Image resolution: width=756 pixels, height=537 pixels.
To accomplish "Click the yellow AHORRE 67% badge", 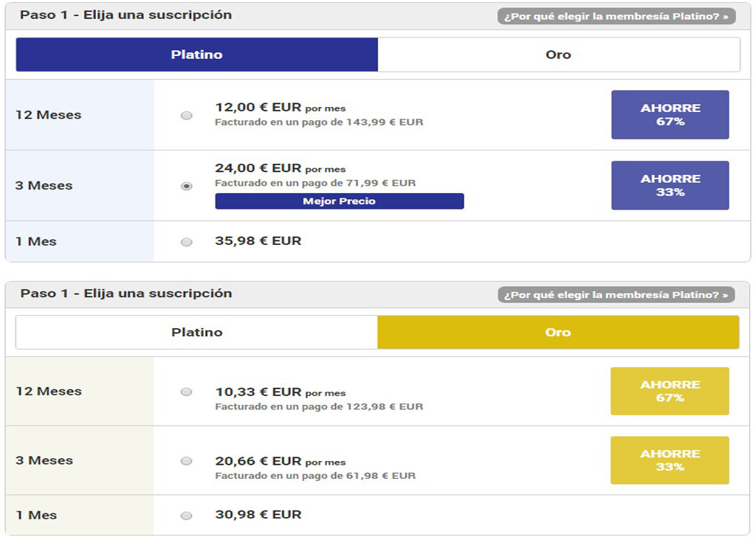I will tap(670, 391).
